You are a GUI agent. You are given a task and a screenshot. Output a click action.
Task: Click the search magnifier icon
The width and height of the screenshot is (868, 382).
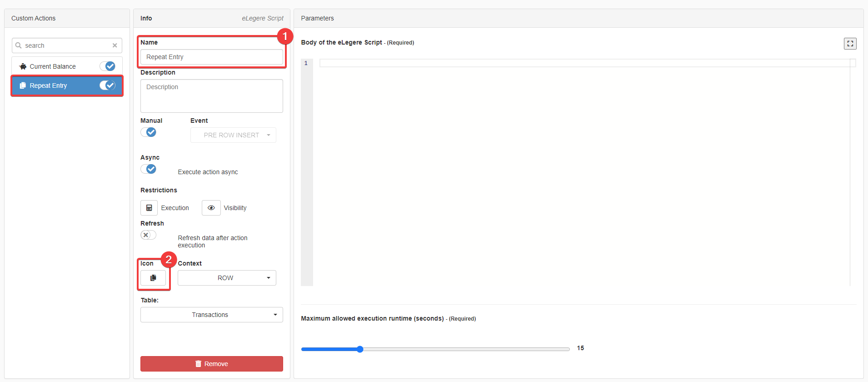click(x=19, y=45)
